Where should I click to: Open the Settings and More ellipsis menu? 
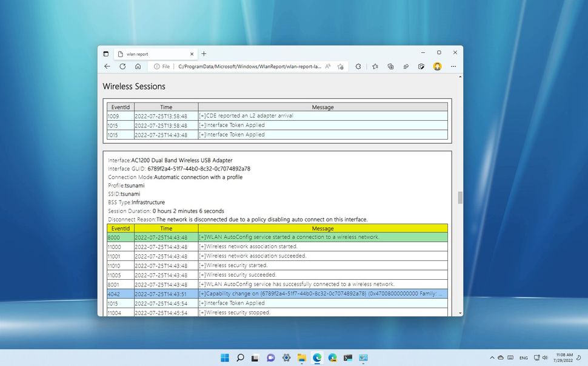tap(453, 67)
